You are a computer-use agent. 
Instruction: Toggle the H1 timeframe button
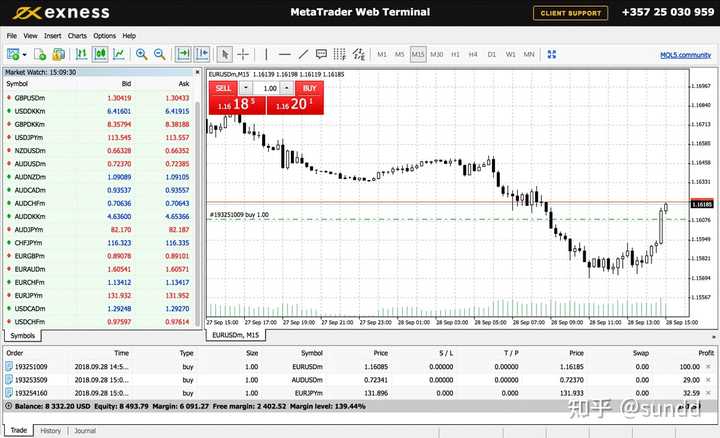pyautogui.click(x=455, y=54)
